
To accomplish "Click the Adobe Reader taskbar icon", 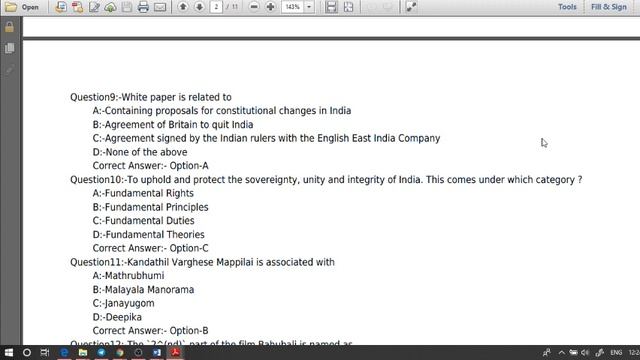I will click(176, 352).
